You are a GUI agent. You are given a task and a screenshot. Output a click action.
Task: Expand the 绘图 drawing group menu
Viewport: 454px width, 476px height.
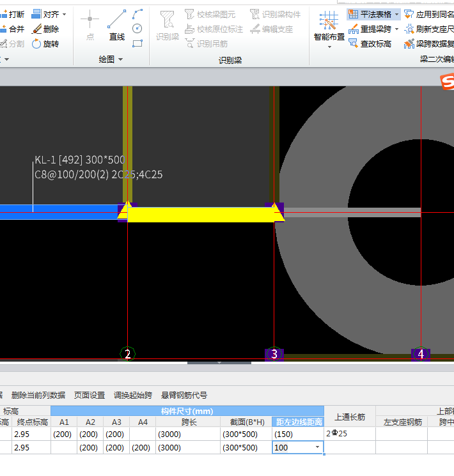tap(120, 59)
